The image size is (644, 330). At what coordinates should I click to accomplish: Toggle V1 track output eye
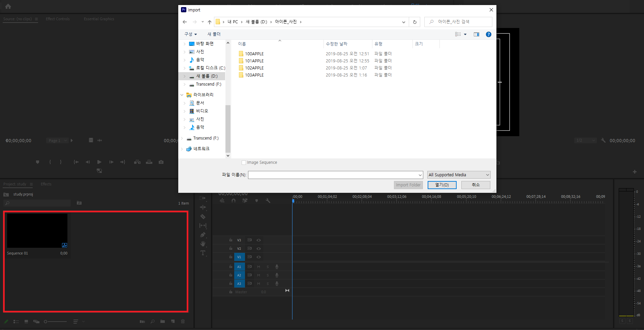tap(258, 257)
